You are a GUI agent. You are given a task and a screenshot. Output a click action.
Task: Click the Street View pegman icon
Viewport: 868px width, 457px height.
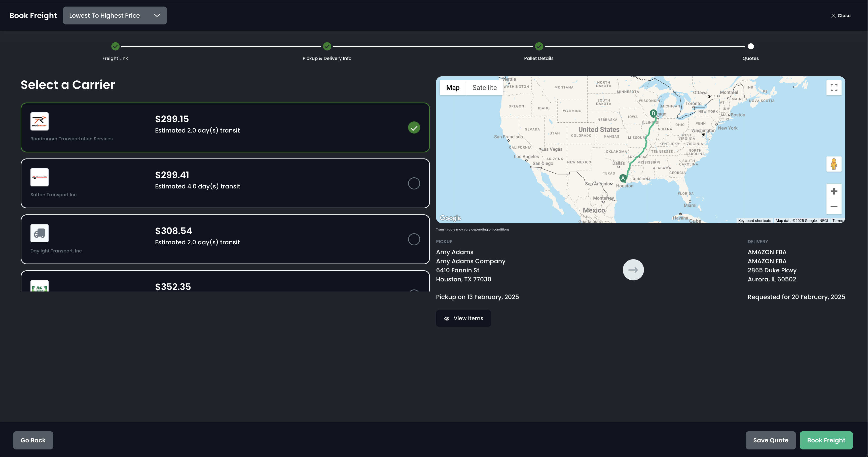click(834, 164)
